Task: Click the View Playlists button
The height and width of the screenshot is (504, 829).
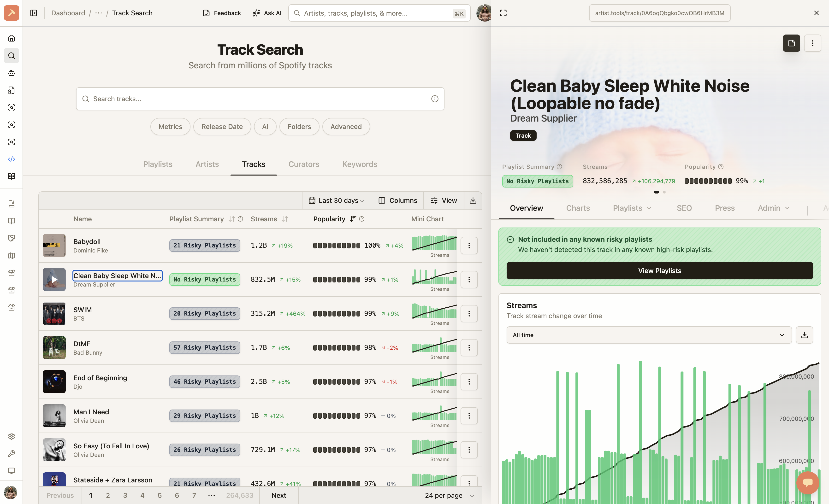Action: click(x=659, y=271)
